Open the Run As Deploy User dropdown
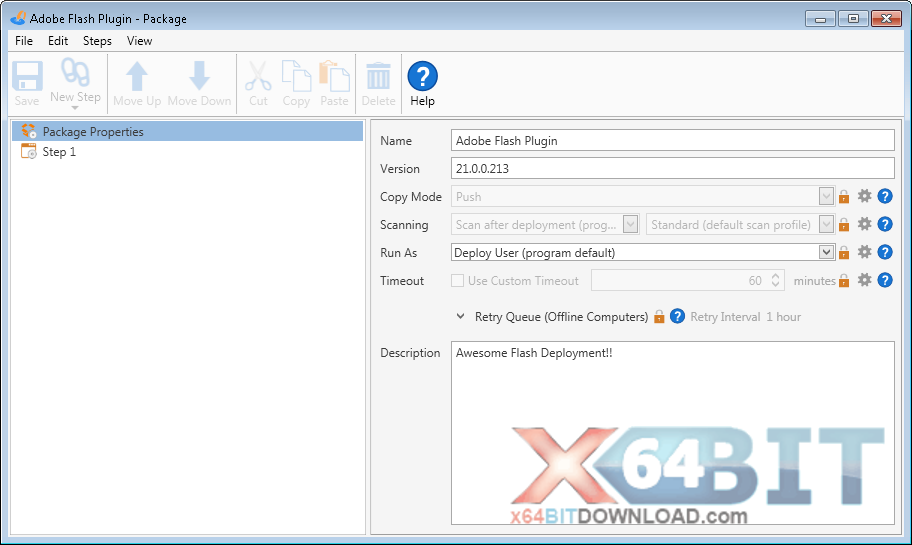This screenshot has width=912, height=545. (826, 252)
